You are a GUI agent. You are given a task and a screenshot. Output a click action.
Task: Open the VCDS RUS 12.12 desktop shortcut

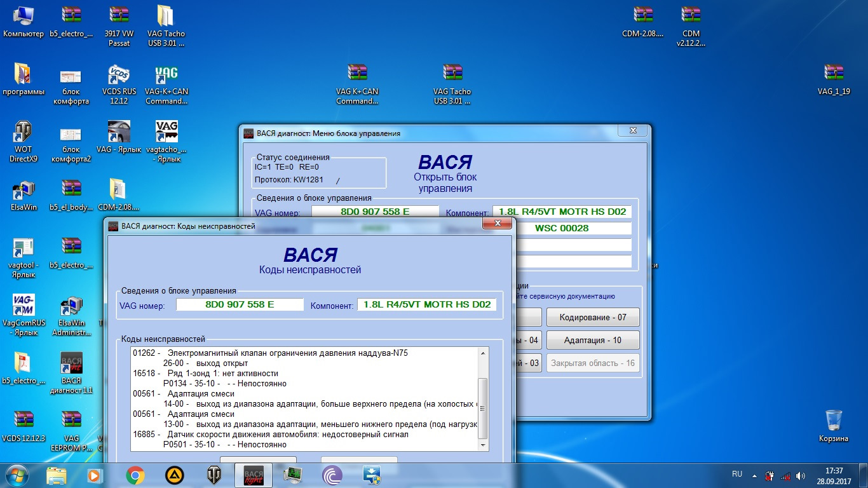119,77
